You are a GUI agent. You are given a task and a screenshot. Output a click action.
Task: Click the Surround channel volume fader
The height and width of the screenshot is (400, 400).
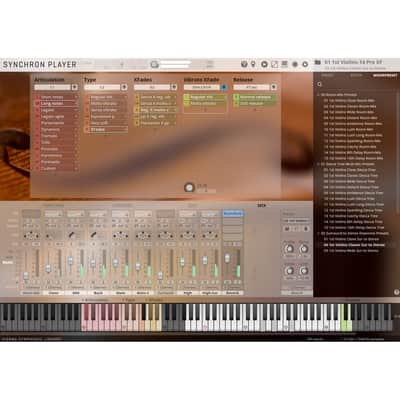tap(160, 275)
